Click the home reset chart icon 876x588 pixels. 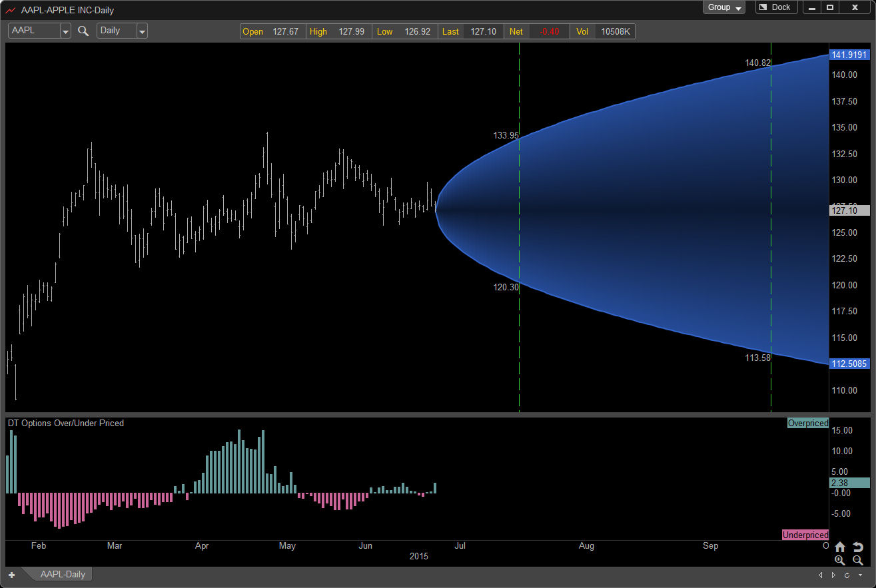click(840, 547)
